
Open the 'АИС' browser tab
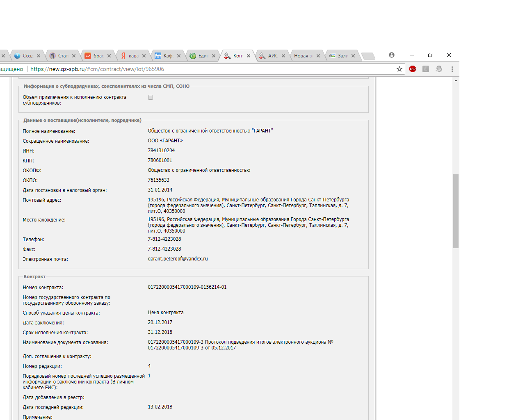(x=273, y=56)
